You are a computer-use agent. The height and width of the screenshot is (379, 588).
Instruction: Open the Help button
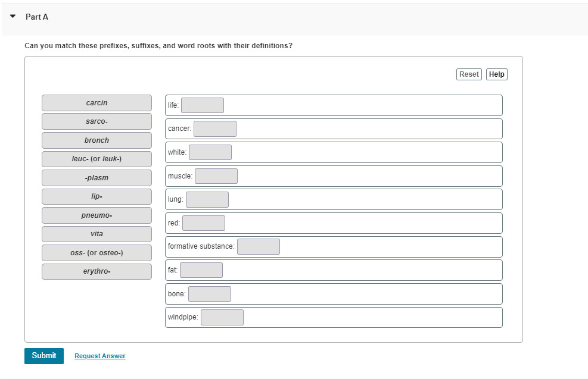click(x=496, y=74)
